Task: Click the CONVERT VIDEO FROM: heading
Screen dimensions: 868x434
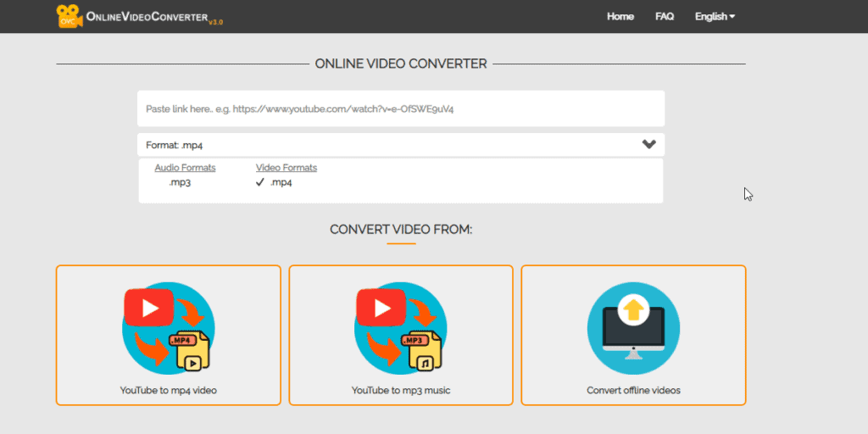Action: click(401, 229)
